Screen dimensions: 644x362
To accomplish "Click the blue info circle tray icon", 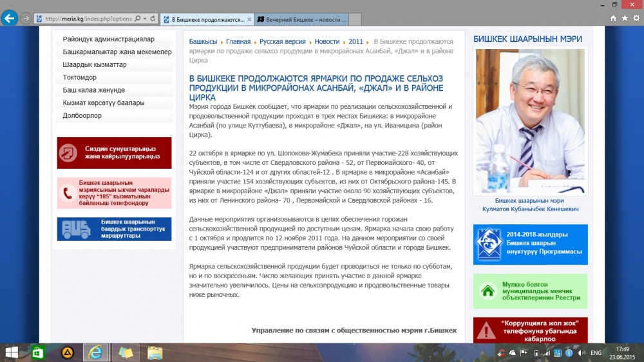I will coord(569,353).
